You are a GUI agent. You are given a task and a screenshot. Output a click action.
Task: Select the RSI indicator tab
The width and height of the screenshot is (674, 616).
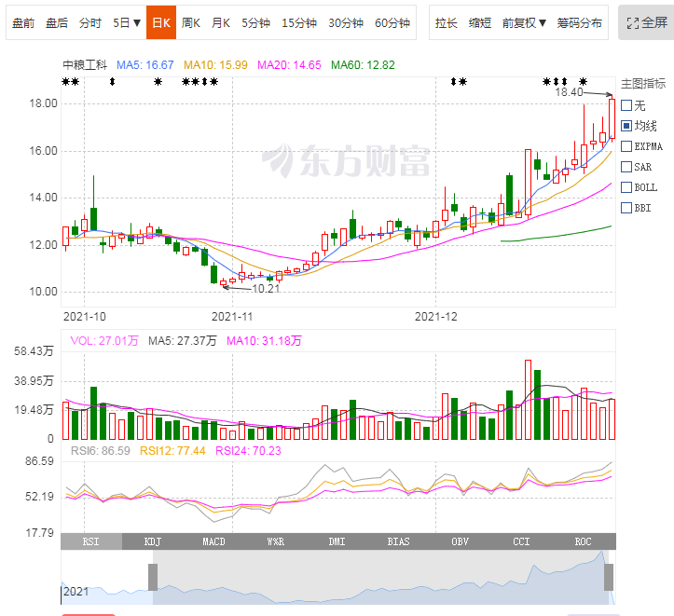[x=91, y=541]
